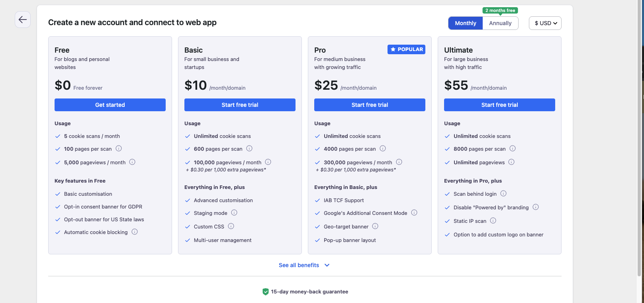
Task: Go back using the left arrow button
Action: pos(23,20)
